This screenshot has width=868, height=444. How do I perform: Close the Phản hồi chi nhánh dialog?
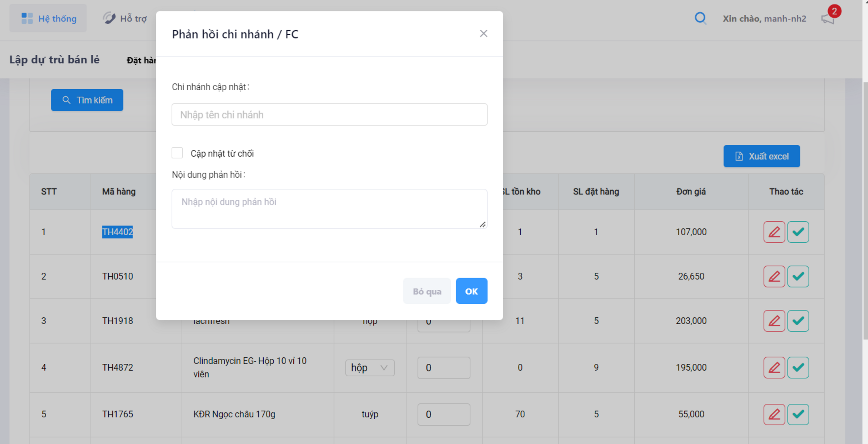tap(483, 34)
